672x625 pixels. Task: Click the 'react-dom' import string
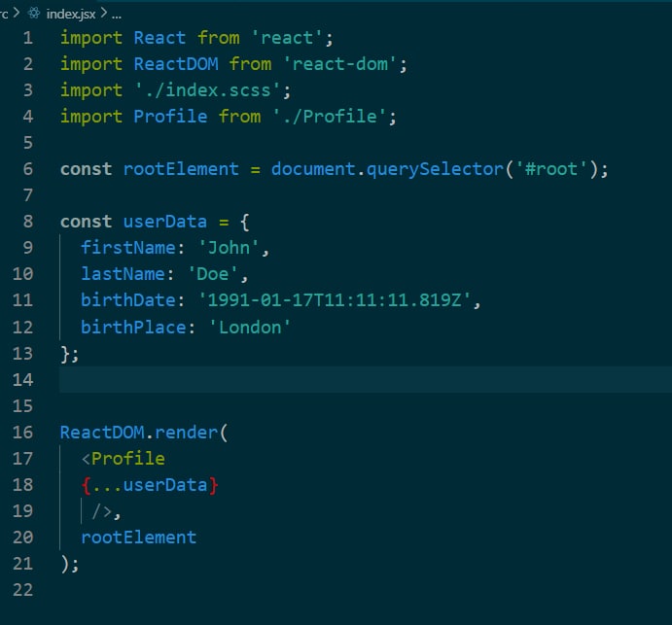coord(339,64)
